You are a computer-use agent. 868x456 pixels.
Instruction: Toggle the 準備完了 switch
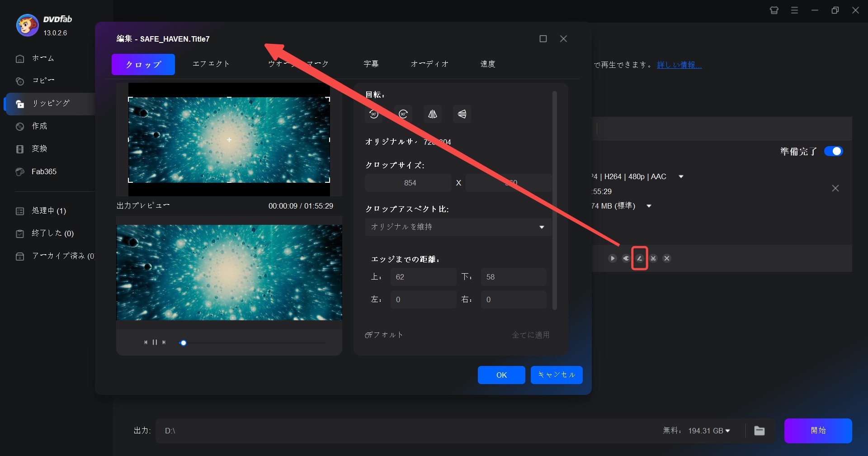833,152
